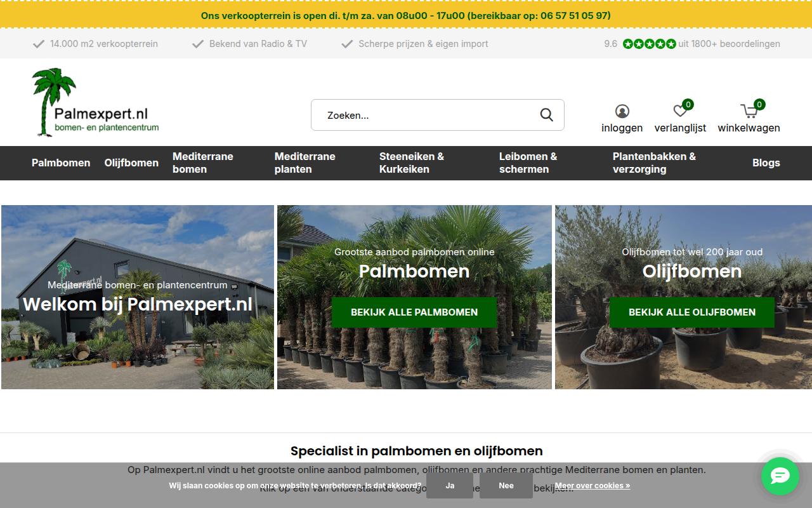This screenshot has height=508, width=812.
Task: Open the winkelwagen cart icon
Action: coord(749,112)
